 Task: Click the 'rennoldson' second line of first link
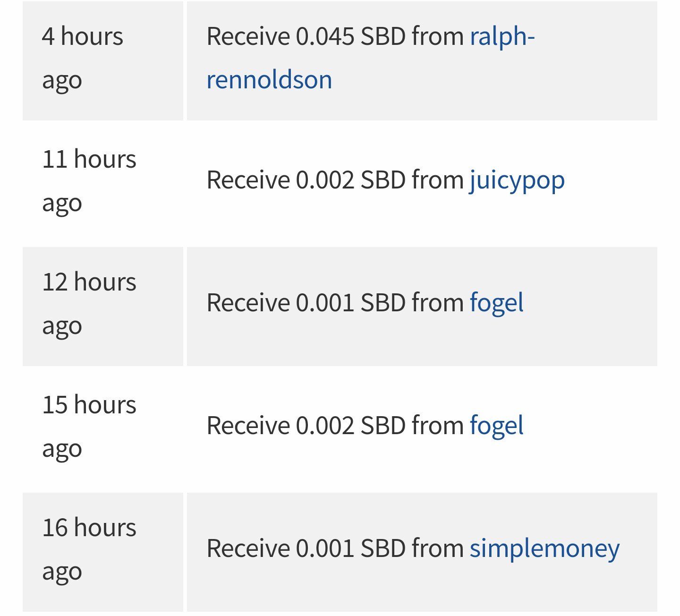click(269, 79)
